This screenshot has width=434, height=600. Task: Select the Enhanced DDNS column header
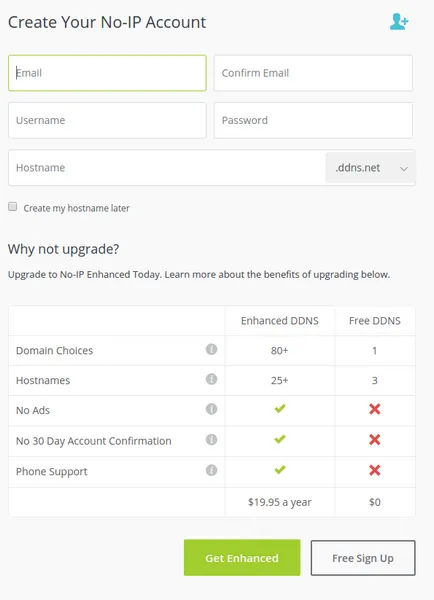pos(280,321)
